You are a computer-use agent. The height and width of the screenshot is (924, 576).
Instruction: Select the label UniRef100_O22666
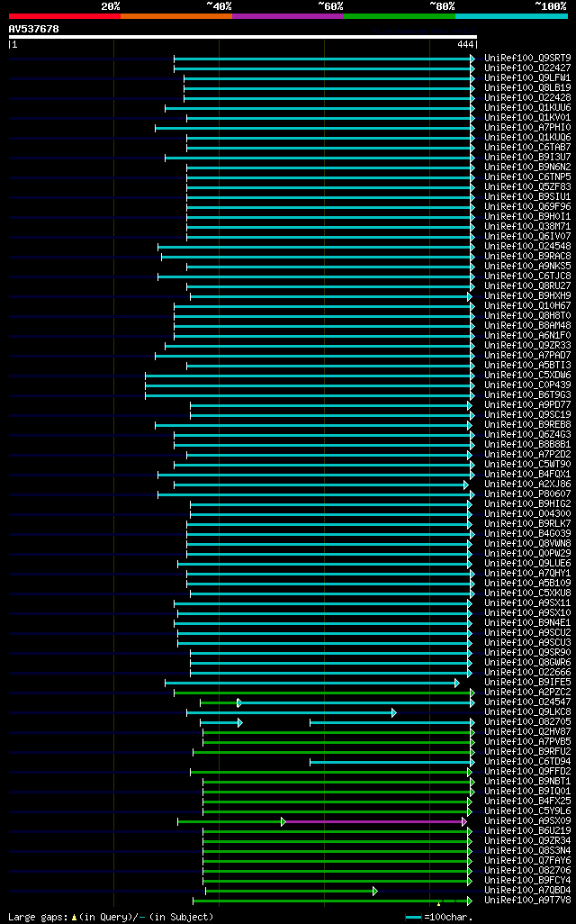click(x=527, y=673)
